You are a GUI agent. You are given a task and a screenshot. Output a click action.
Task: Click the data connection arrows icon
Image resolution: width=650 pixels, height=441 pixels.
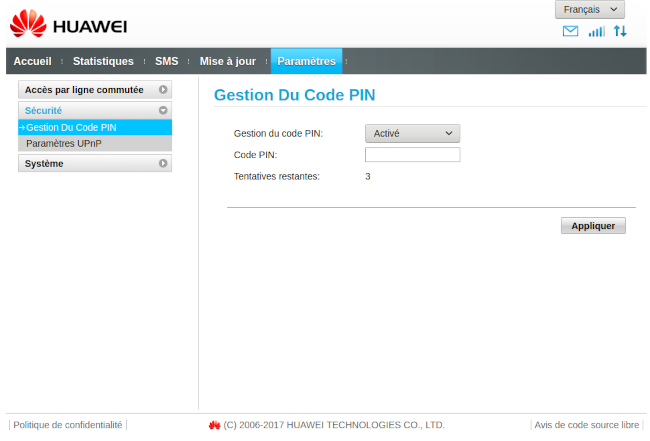click(621, 32)
